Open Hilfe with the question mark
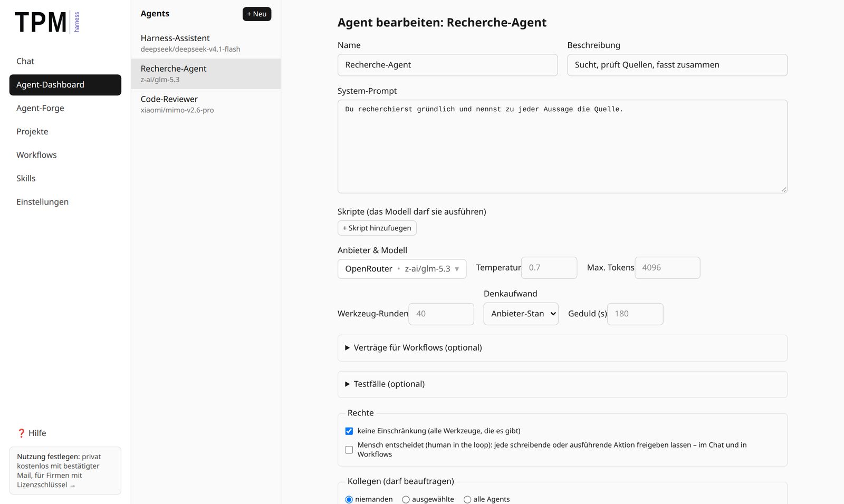844x504 pixels. pos(32,433)
